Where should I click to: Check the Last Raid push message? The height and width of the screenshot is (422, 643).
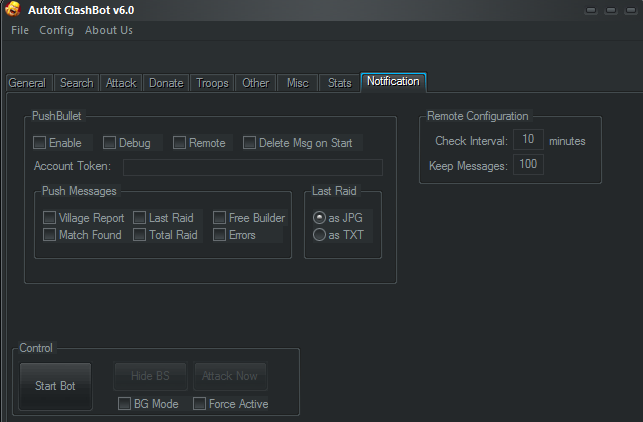tap(139, 218)
